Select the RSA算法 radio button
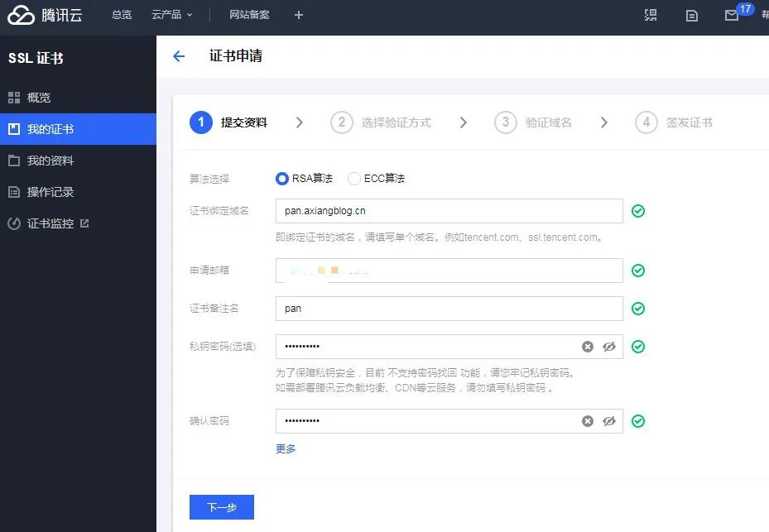The image size is (769, 532). coord(281,178)
